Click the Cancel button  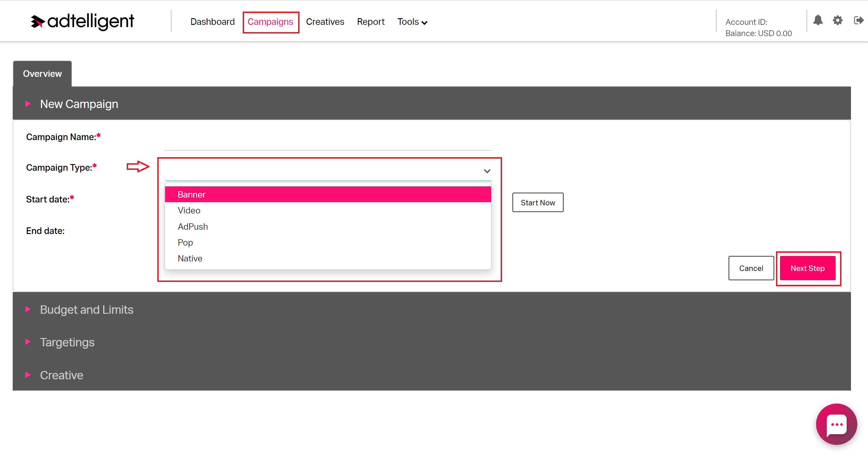click(750, 268)
